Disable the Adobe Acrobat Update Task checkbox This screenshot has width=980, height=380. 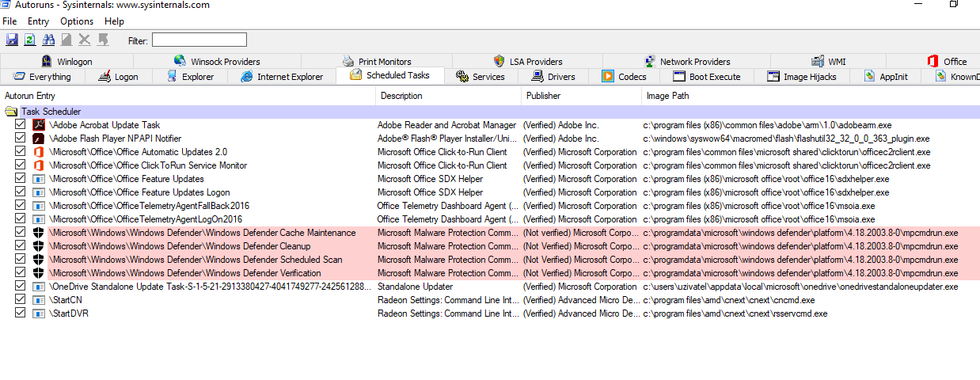21,125
